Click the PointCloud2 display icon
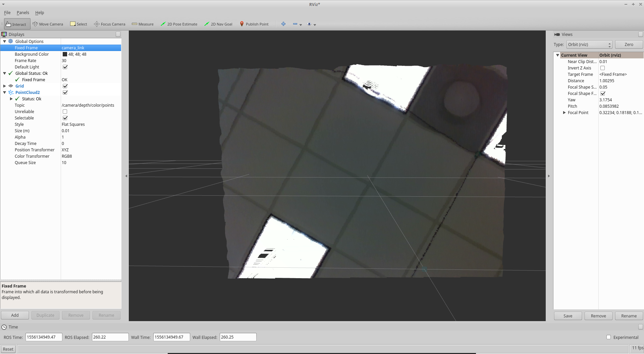The height and width of the screenshot is (354, 644). click(11, 92)
